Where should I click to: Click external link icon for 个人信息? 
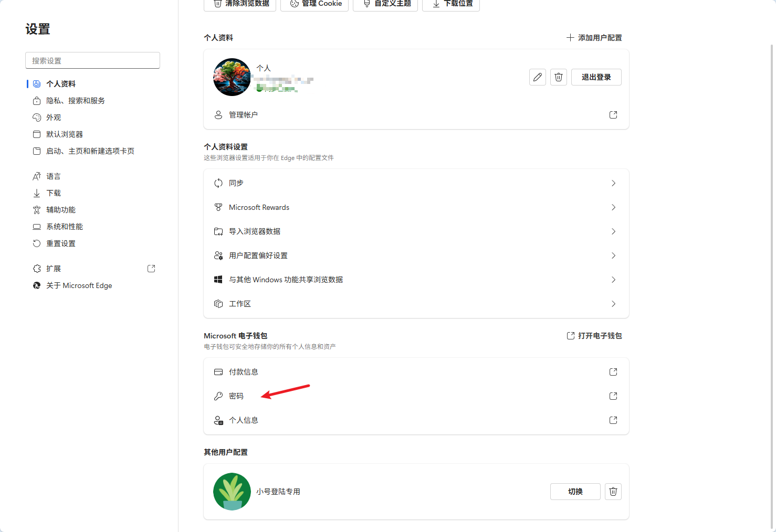[613, 420]
